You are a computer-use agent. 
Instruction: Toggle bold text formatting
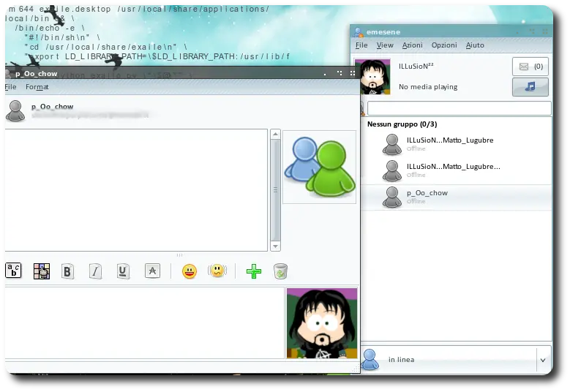67,271
